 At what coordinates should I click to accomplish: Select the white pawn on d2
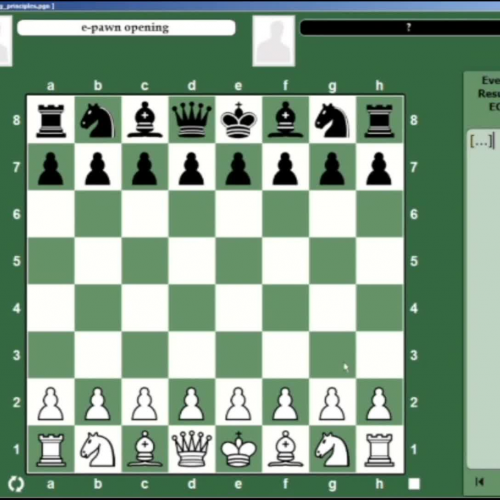tap(191, 403)
